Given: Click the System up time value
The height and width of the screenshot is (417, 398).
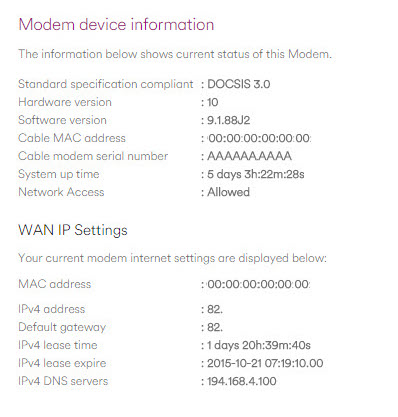Looking at the screenshot, I should (x=256, y=174).
